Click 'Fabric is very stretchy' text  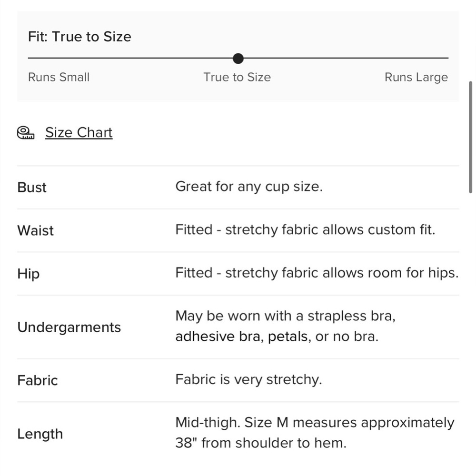248,379
